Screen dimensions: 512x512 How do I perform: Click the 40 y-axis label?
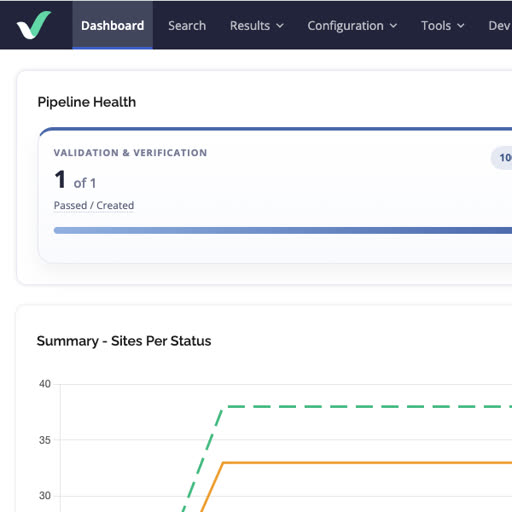tap(45, 384)
